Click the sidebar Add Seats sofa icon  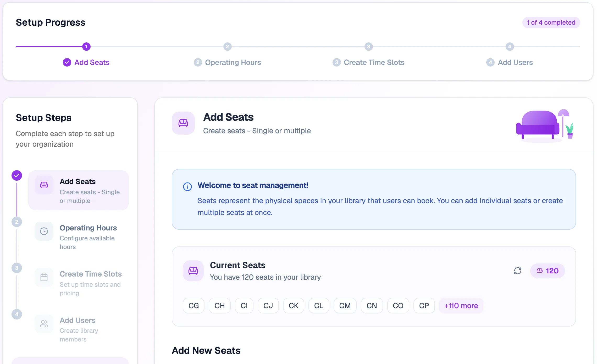tap(44, 185)
